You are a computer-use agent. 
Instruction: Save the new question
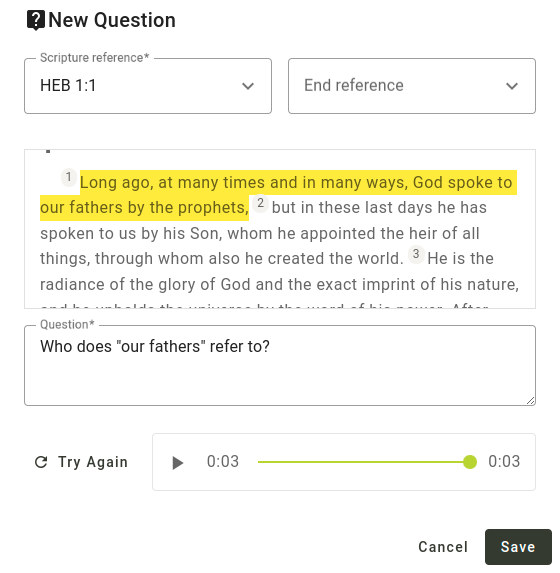pos(518,547)
